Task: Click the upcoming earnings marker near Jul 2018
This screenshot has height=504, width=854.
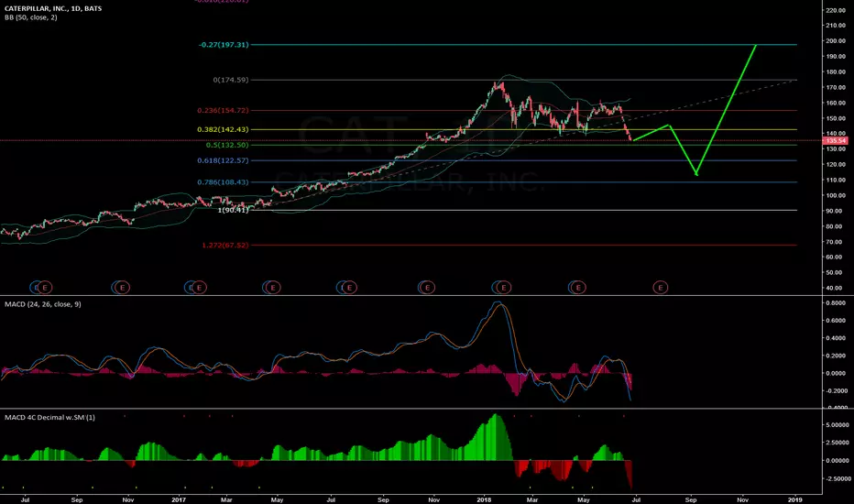Action: (660, 287)
